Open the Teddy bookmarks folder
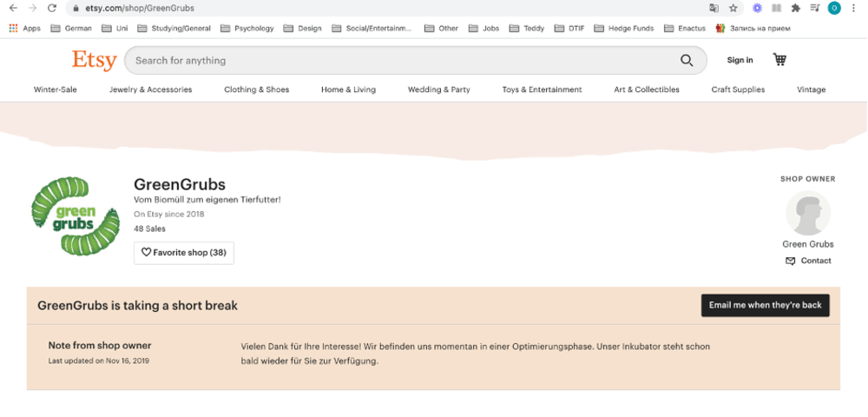The height and width of the screenshot is (417, 868). tap(527, 29)
